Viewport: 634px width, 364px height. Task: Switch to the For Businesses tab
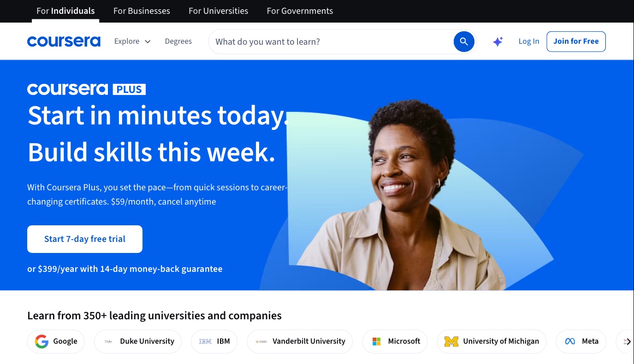[142, 11]
